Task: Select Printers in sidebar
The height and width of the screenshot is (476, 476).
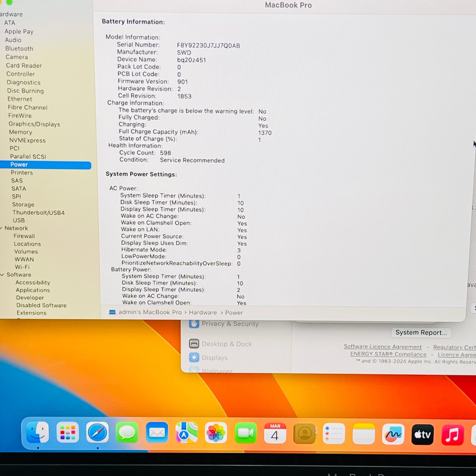Action: pyautogui.click(x=22, y=173)
